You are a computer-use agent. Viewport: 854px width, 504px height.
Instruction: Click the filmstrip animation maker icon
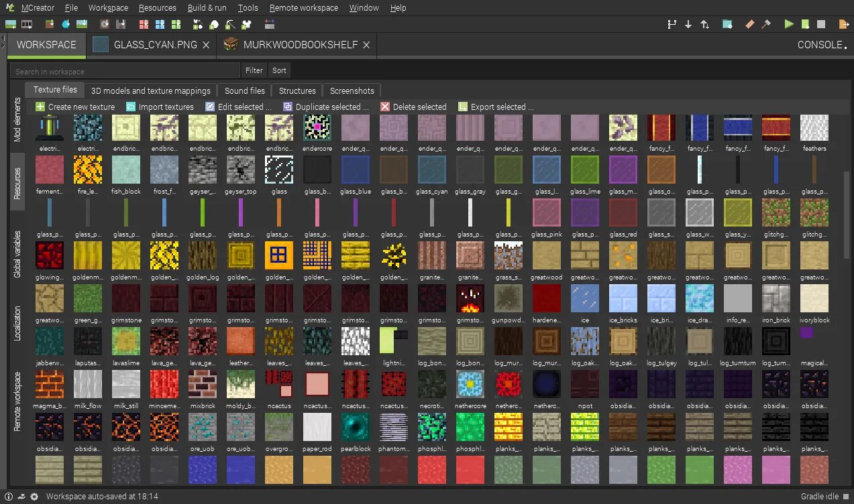pyautogui.click(x=27, y=24)
